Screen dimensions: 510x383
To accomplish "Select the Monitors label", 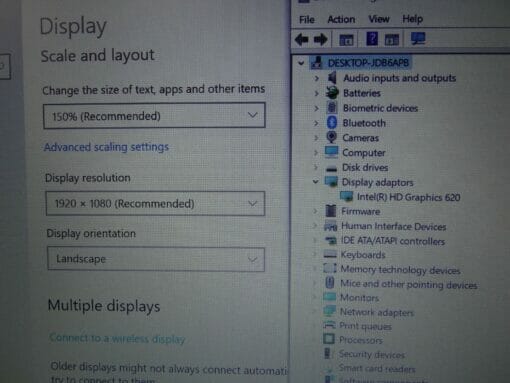I will [x=359, y=297].
